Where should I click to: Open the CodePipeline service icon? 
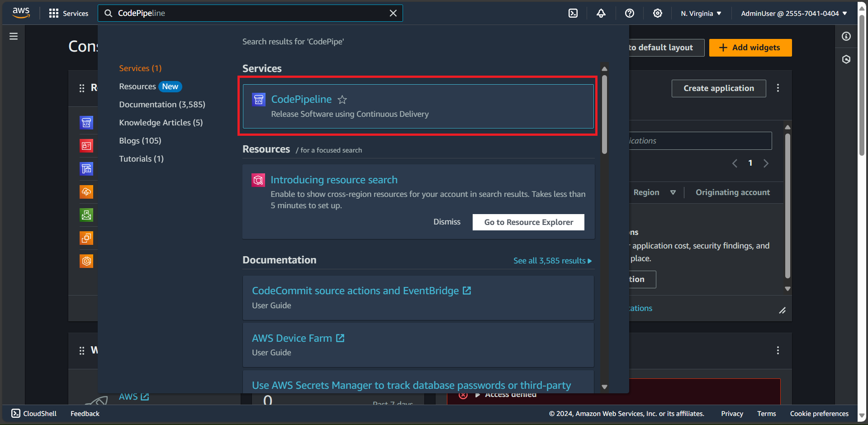[259, 100]
